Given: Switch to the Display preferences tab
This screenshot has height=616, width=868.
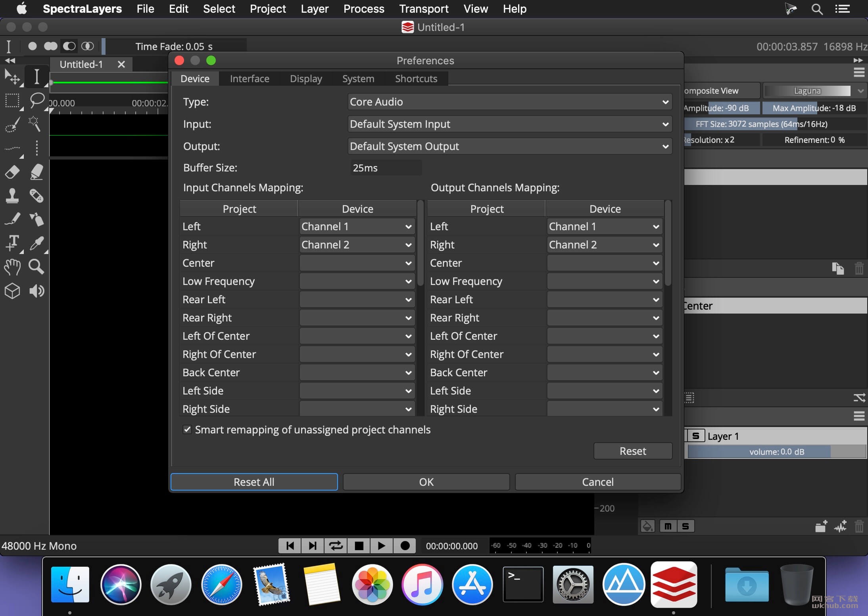Looking at the screenshot, I should [x=306, y=79].
